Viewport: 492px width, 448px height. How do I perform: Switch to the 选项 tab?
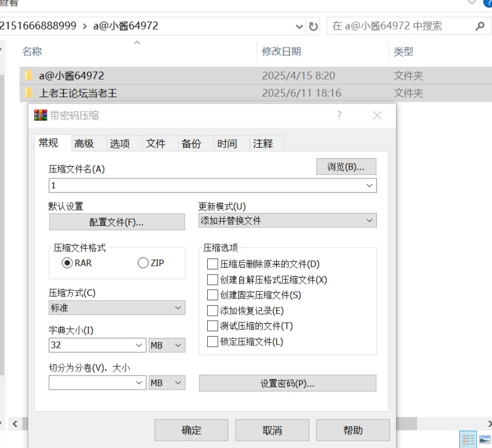[x=119, y=143]
